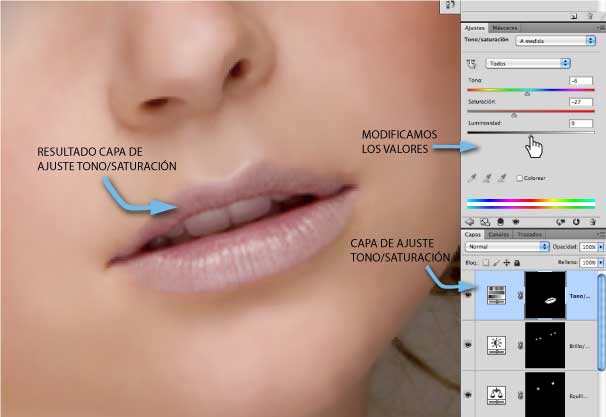Click the mask link icon on Equil layer
This screenshot has height=417, width=606.
pos(520,395)
